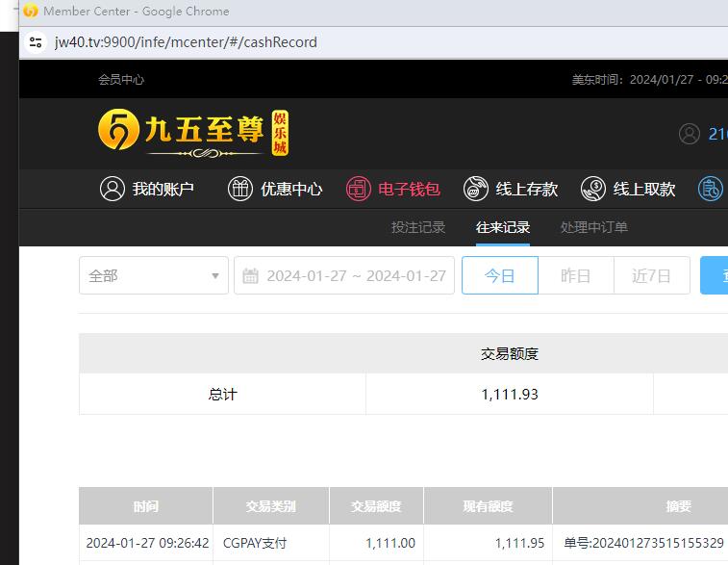
Task: Click the 线上取款 withdrawal icon
Action: (x=593, y=189)
